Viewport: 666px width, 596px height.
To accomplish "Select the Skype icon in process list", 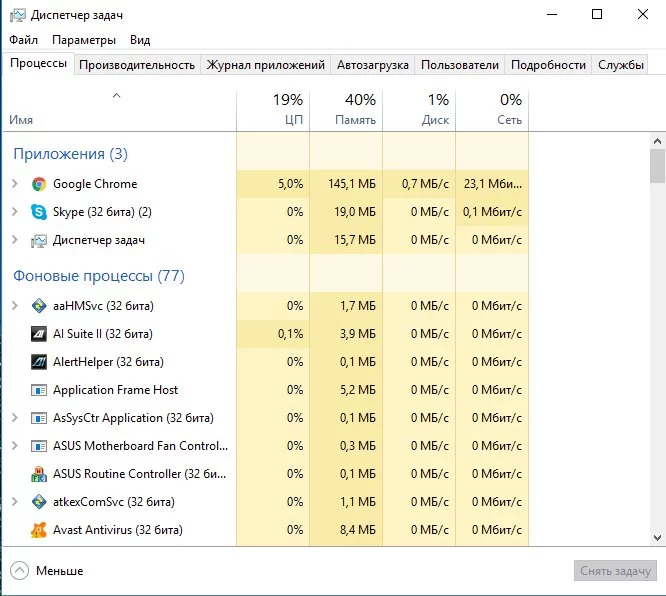I will coord(39,212).
